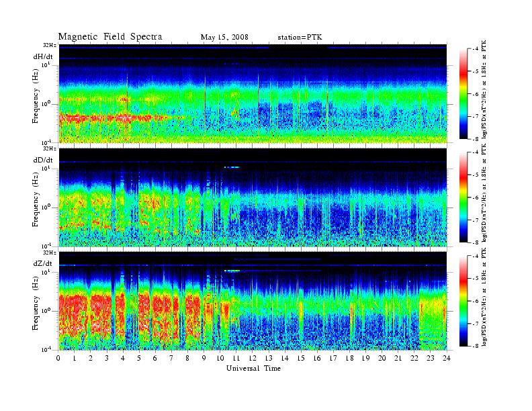Click the hour 20 tick label
The width and height of the screenshot is (532, 411).
click(382, 358)
